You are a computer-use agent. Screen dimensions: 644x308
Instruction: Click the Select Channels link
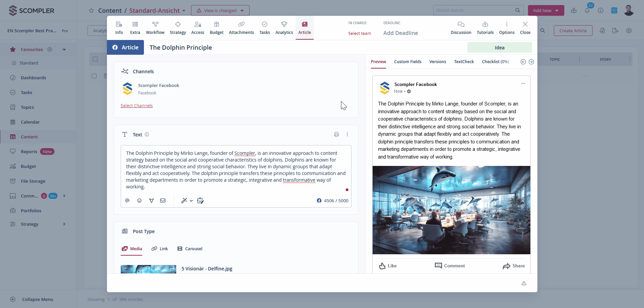click(x=137, y=106)
